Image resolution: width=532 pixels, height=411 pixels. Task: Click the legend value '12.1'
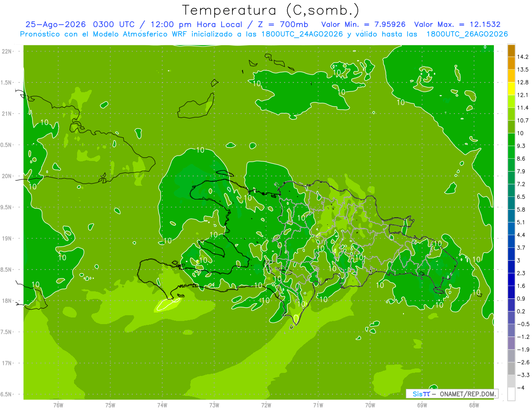523,95
